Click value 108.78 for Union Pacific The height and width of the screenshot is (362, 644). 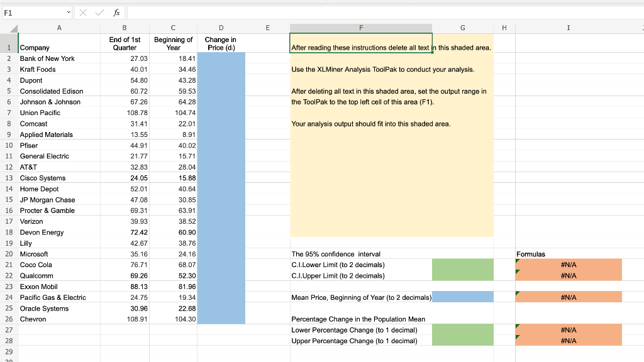pyautogui.click(x=125, y=112)
